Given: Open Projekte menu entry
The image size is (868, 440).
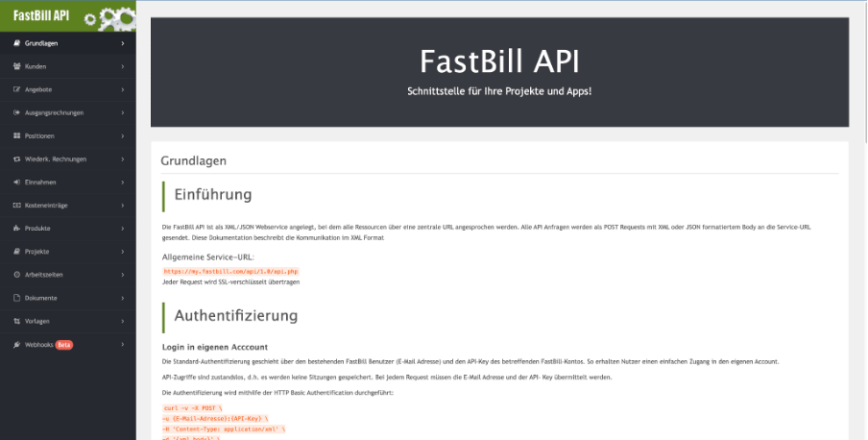Looking at the screenshot, I should click(x=67, y=252).
